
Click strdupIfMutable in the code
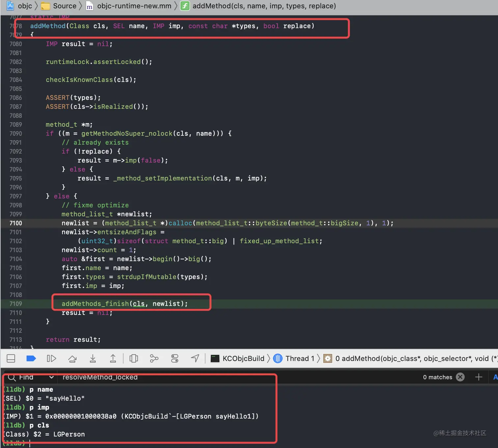point(147,277)
